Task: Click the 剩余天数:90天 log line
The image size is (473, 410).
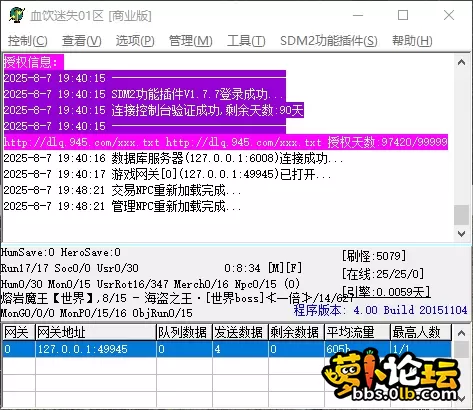Action: pyautogui.click(x=153, y=110)
